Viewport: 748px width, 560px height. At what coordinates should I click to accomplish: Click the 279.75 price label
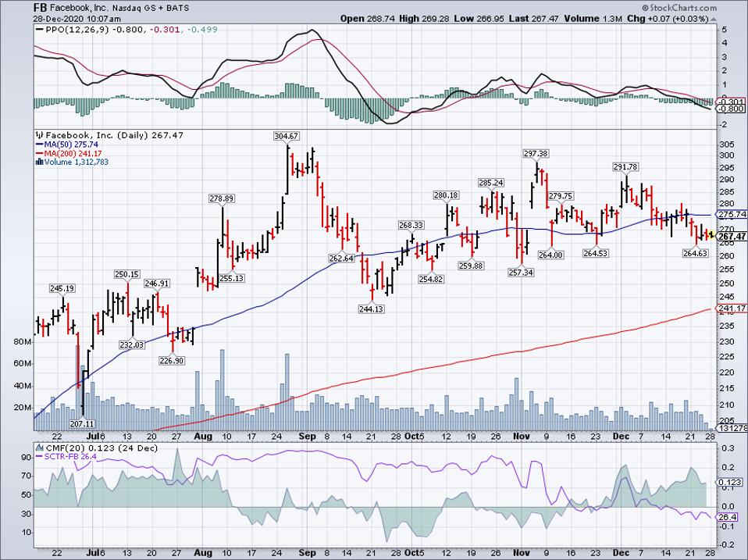(561, 196)
